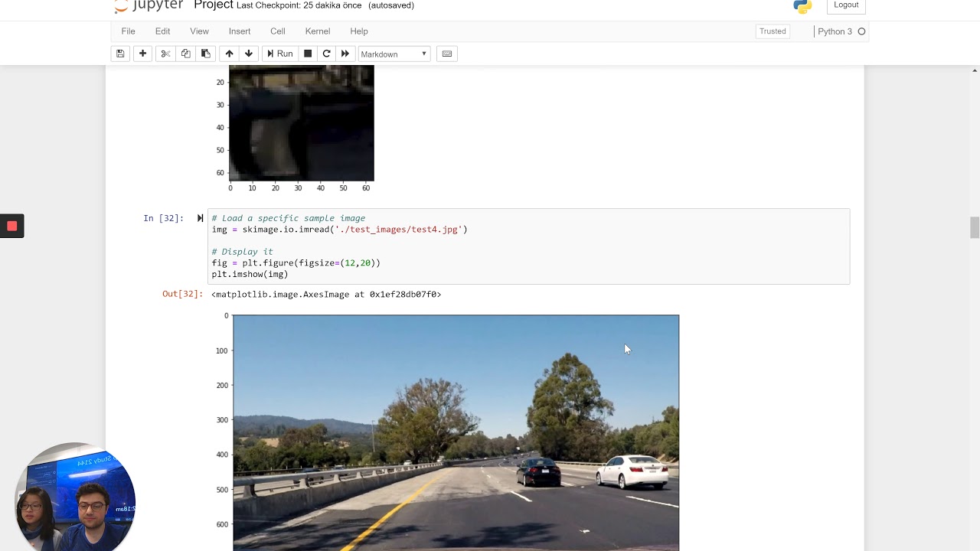Open the Insert menu

[x=240, y=31]
